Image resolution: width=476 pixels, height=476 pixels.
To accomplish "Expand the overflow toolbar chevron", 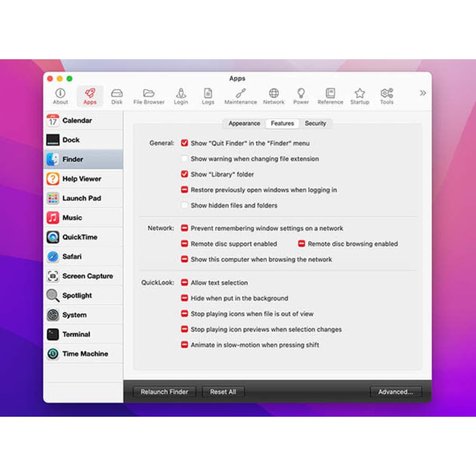I will click(423, 93).
